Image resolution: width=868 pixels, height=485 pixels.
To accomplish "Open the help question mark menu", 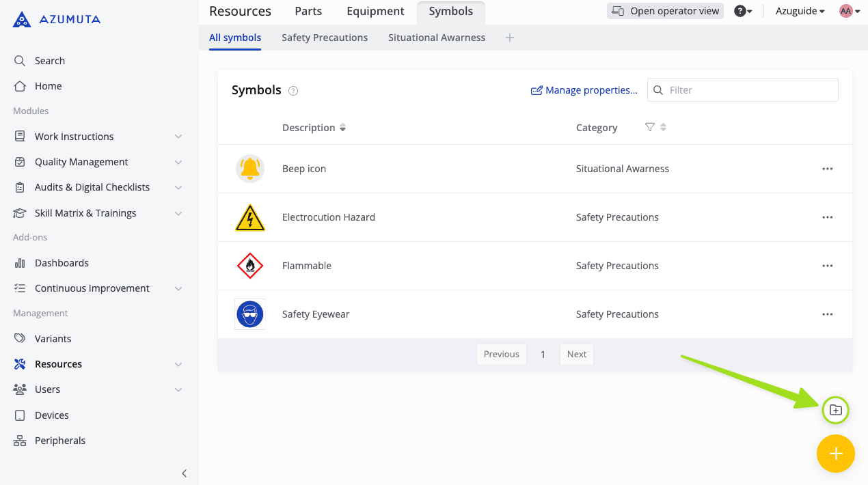I will pyautogui.click(x=742, y=11).
